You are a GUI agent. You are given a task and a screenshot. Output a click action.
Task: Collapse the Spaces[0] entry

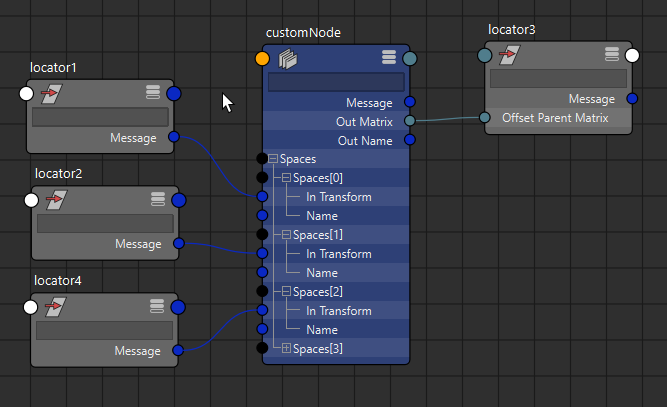pyautogui.click(x=286, y=178)
